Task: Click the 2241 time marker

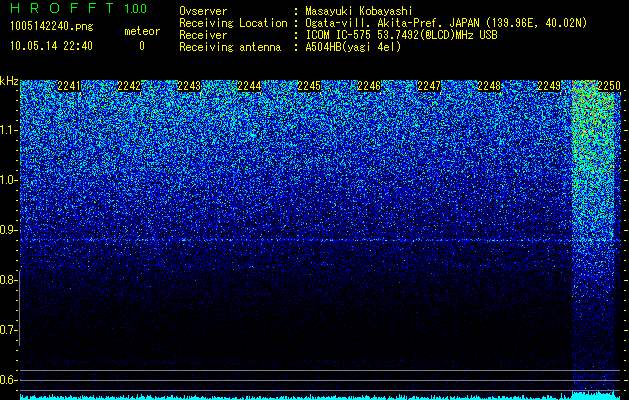Action: tap(69, 86)
